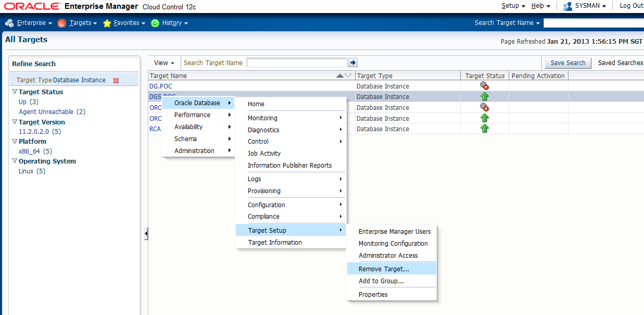Open the Targets bullseye icon
The height and width of the screenshot is (315, 644).
tap(61, 23)
